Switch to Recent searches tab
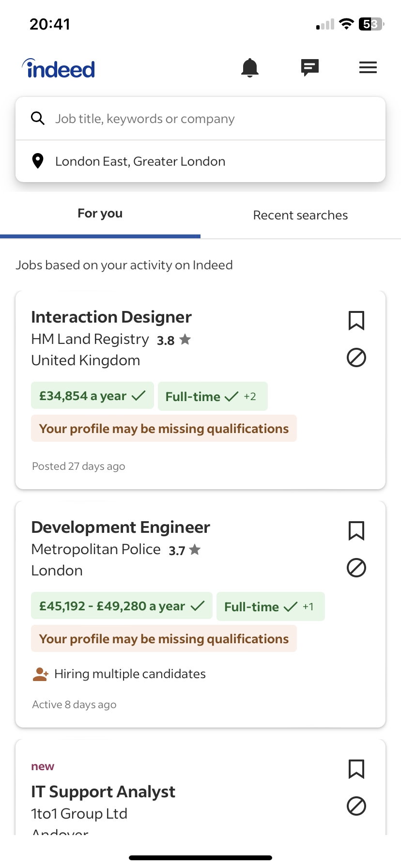The width and height of the screenshot is (401, 868). (x=300, y=215)
